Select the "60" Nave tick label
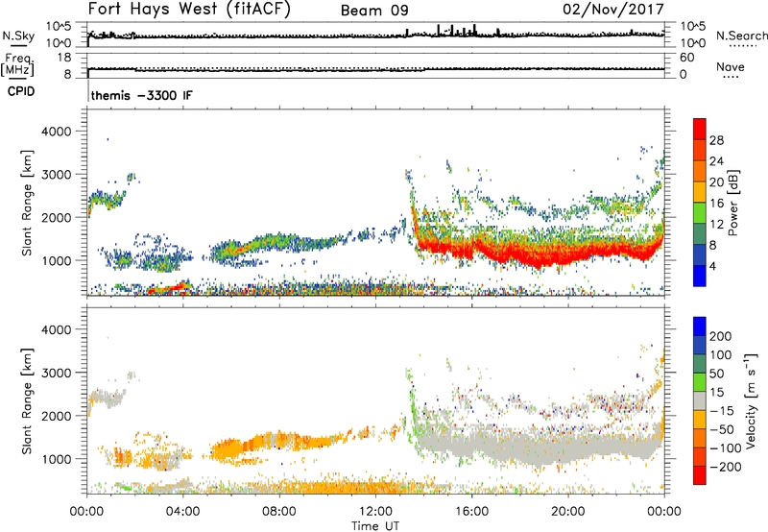 [687, 58]
